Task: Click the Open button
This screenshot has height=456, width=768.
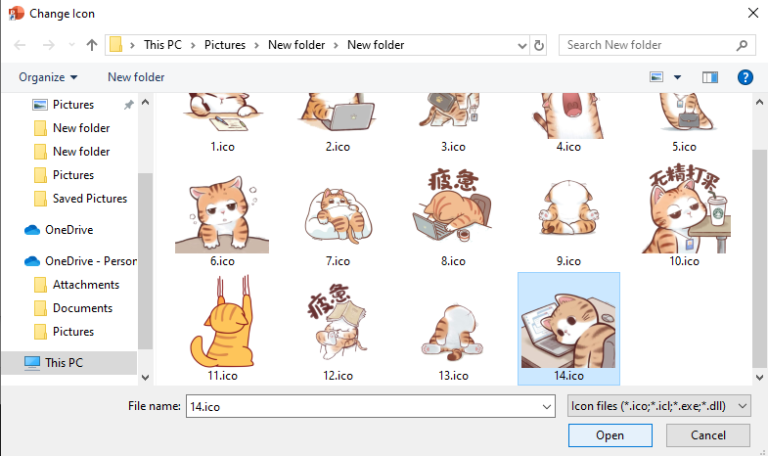Action: (x=610, y=435)
